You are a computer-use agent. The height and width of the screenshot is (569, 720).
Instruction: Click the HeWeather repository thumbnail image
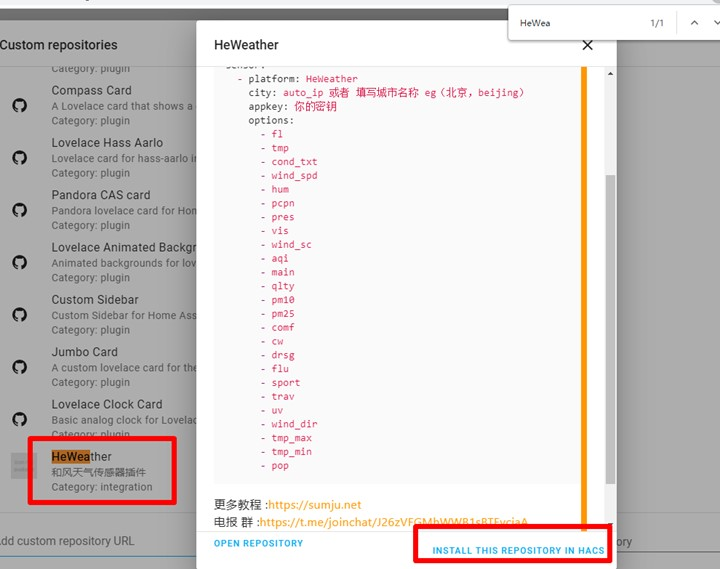pos(23,466)
